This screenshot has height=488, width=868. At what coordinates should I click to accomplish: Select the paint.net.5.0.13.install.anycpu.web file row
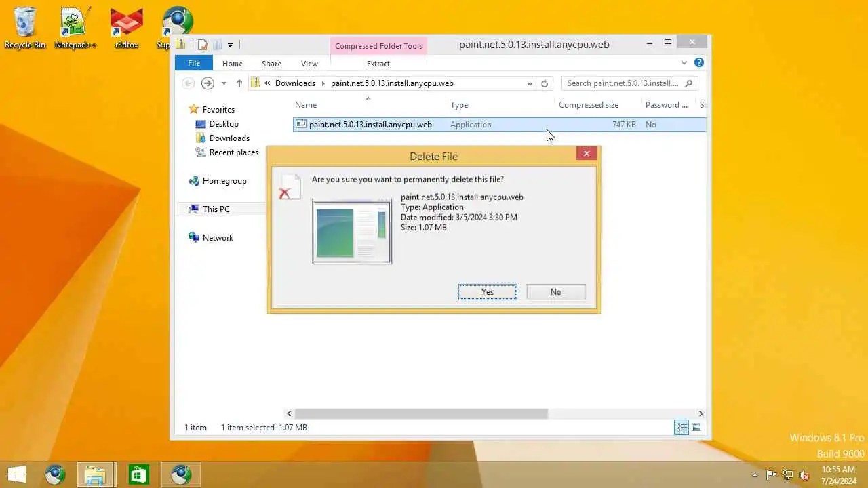500,125
